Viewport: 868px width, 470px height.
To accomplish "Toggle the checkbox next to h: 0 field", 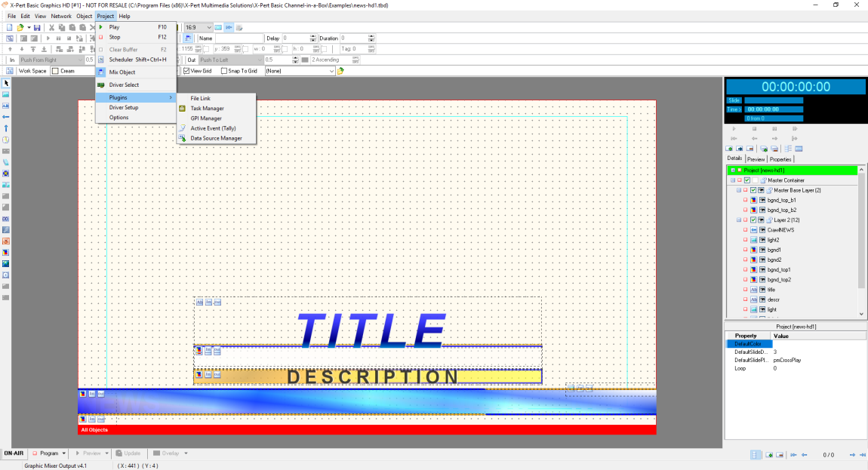I will pyautogui.click(x=325, y=49).
